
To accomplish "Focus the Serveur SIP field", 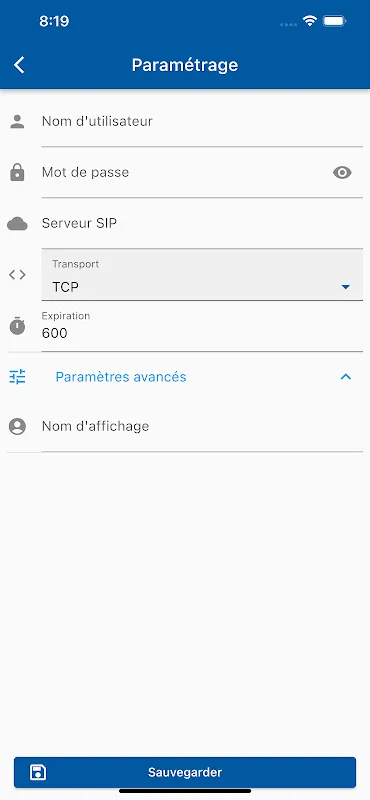I will (x=202, y=223).
